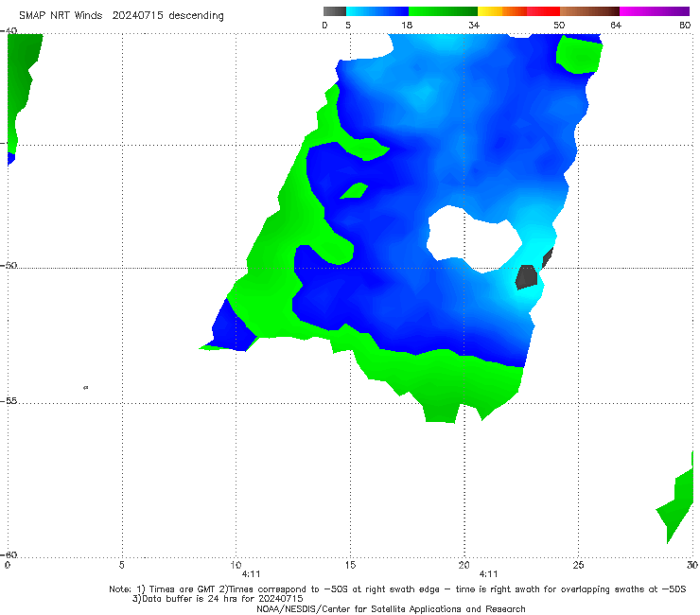Click the "5" label under the color bar

(x=348, y=25)
